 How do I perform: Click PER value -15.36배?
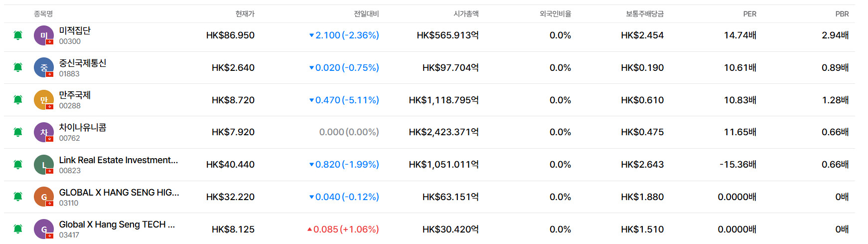pyautogui.click(x=738, y=165)
